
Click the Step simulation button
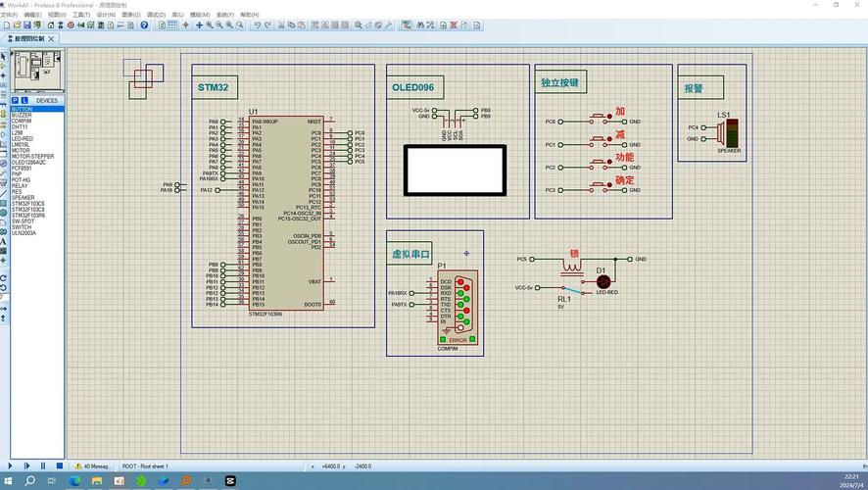(26, 466)
